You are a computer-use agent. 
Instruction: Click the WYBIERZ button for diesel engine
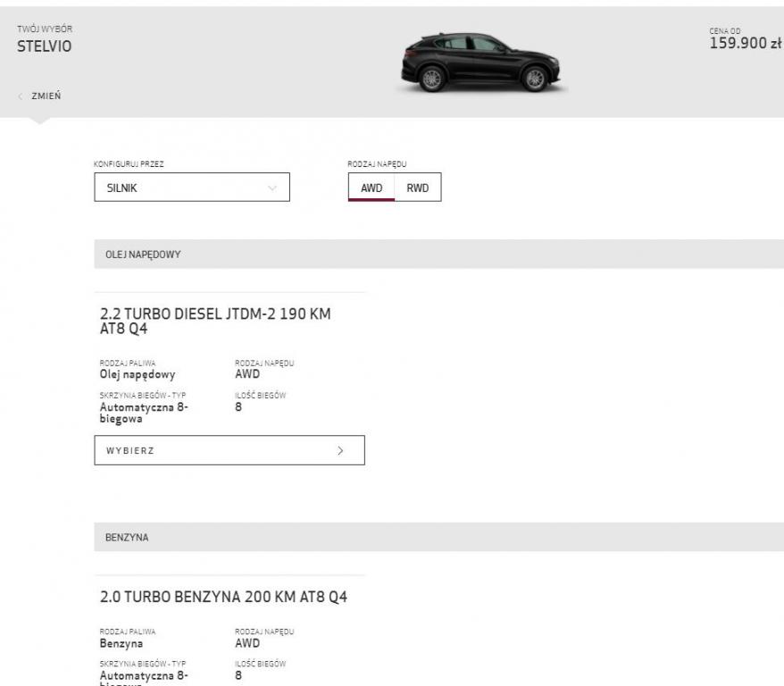229,450
